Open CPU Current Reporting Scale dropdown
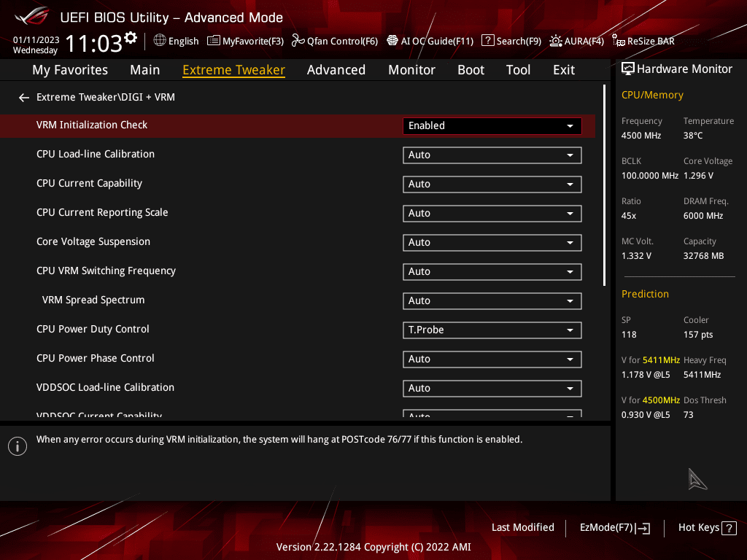 (492, 214)
